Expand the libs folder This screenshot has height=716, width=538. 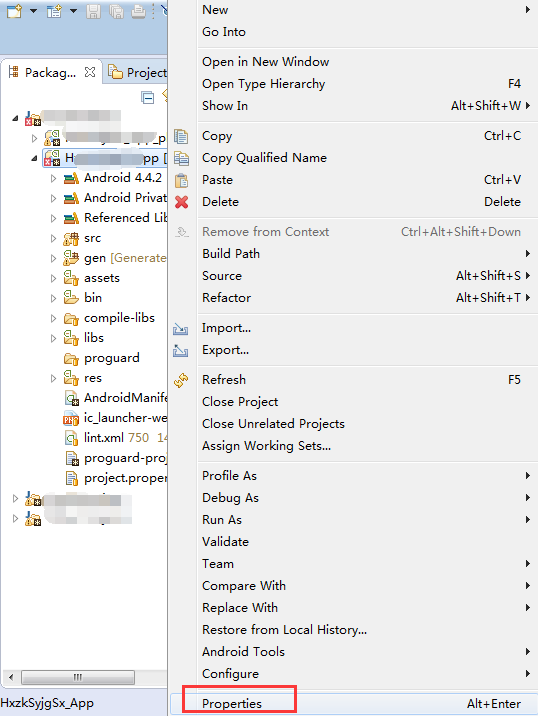coord(53,338)
